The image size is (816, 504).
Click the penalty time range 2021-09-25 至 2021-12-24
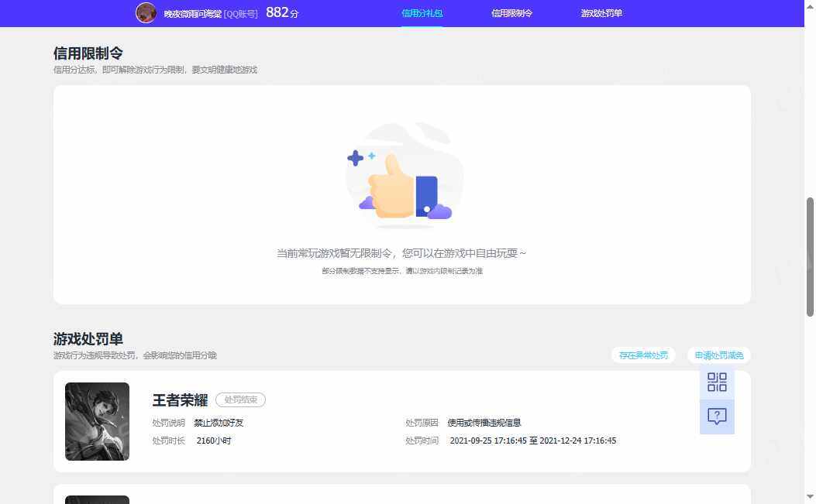pos(533,441)
